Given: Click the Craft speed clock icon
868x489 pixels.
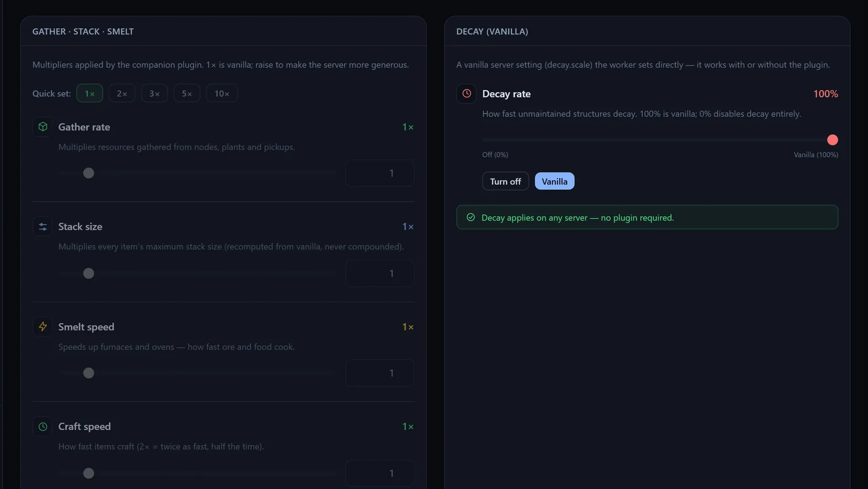Looking at the screenshot, I should pos(43,427).
